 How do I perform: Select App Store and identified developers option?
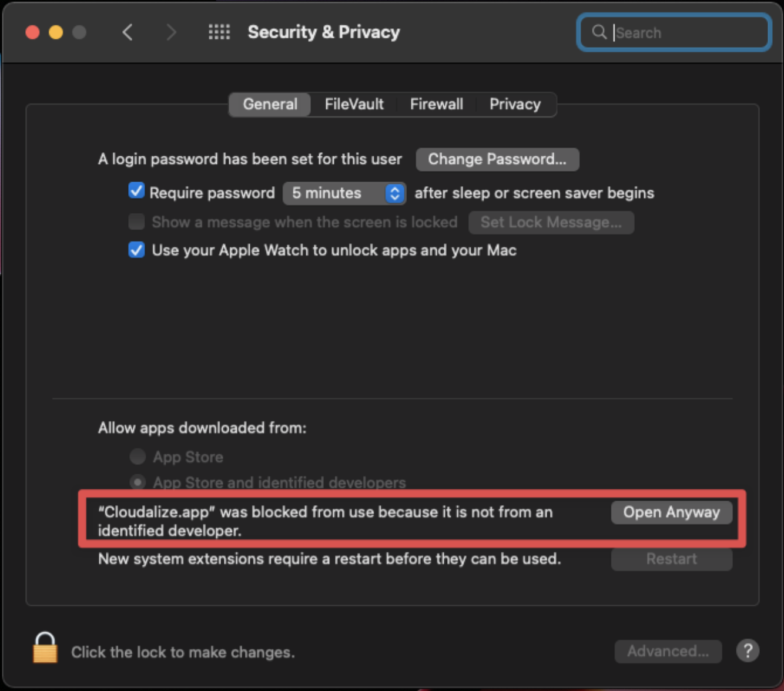(138, 482)
